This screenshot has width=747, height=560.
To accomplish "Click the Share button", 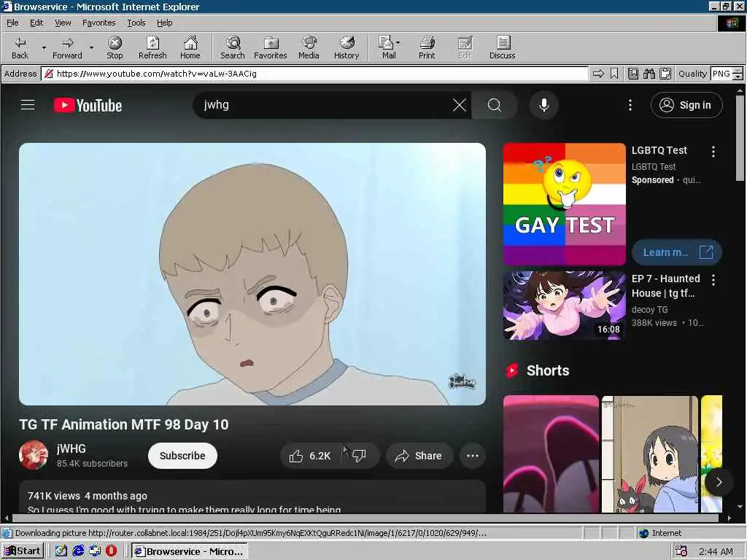I will click(x=419, y=456).
